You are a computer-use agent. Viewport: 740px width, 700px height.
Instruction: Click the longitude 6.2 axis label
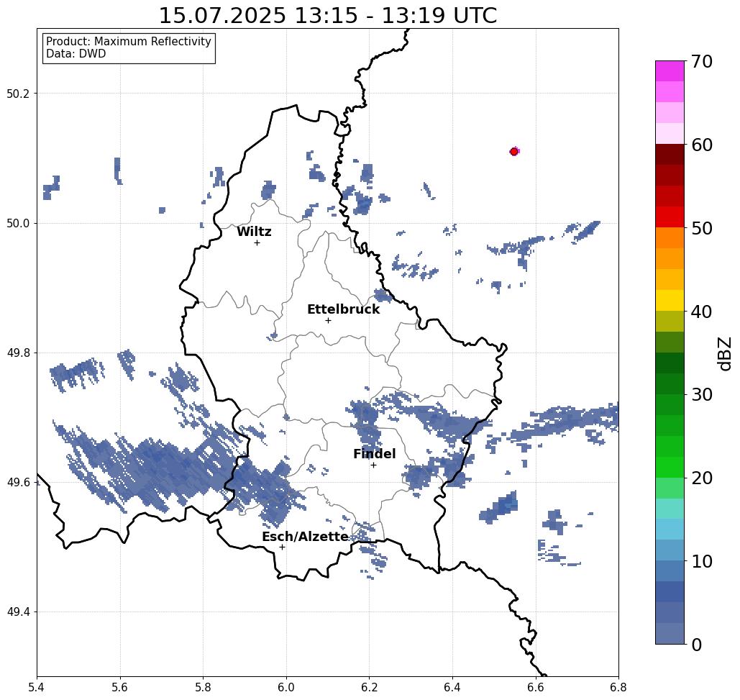[x=369, y=688]
